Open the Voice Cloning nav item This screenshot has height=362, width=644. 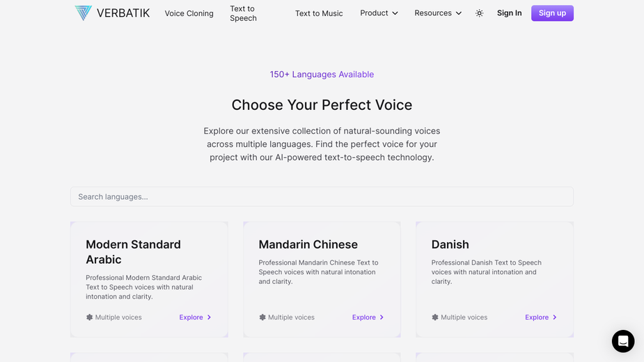189,13
